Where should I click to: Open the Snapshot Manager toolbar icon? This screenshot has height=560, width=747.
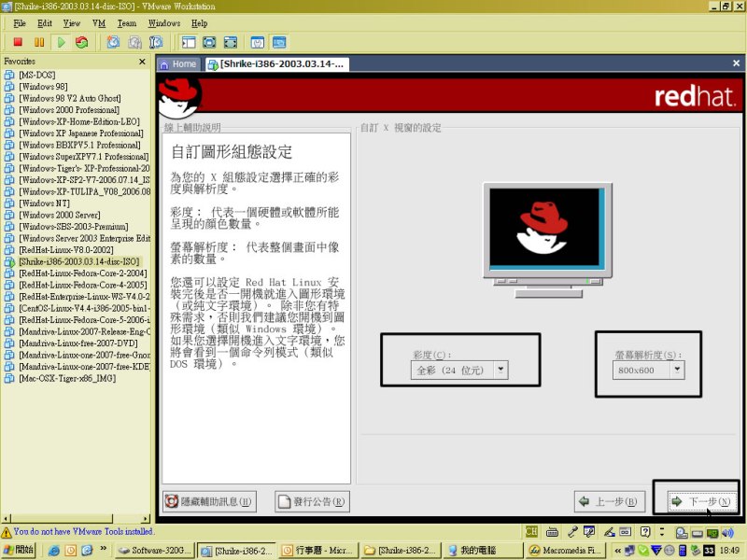156,42
